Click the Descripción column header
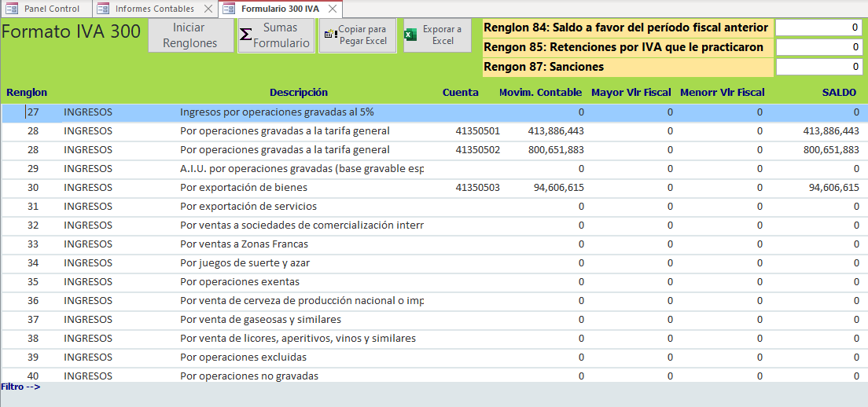Screen dimensions: 868x407 click(x=299, y=93)
